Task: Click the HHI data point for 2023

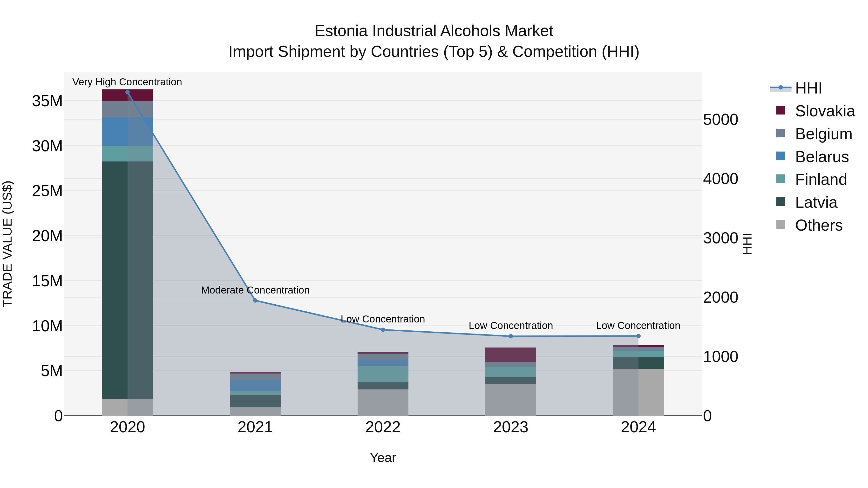Action: click(x=510, y=336)
